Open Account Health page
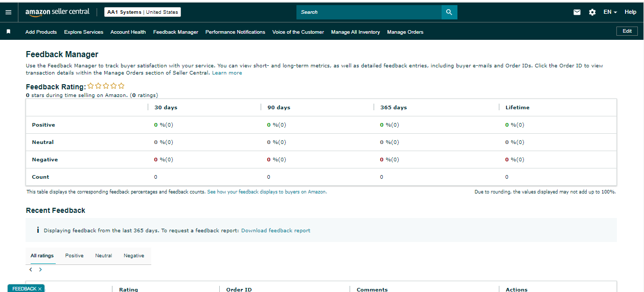Viewport: 644px width, 292px height. (128, 32)
